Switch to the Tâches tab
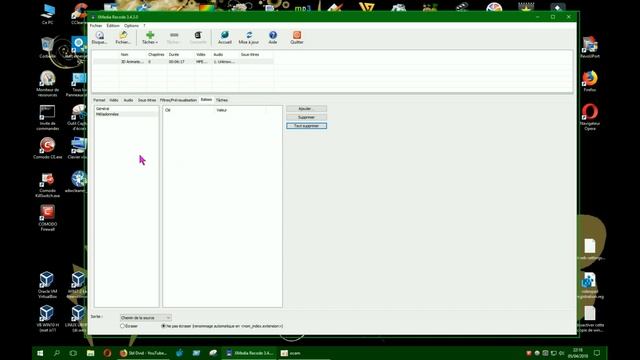 pyautogui.click(x=222, y=100)
